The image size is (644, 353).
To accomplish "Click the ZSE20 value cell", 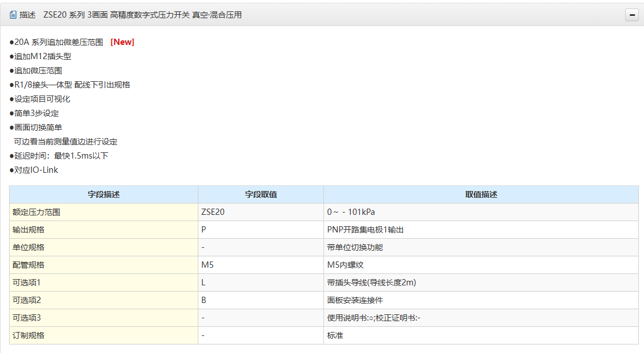I will (213, 212).
